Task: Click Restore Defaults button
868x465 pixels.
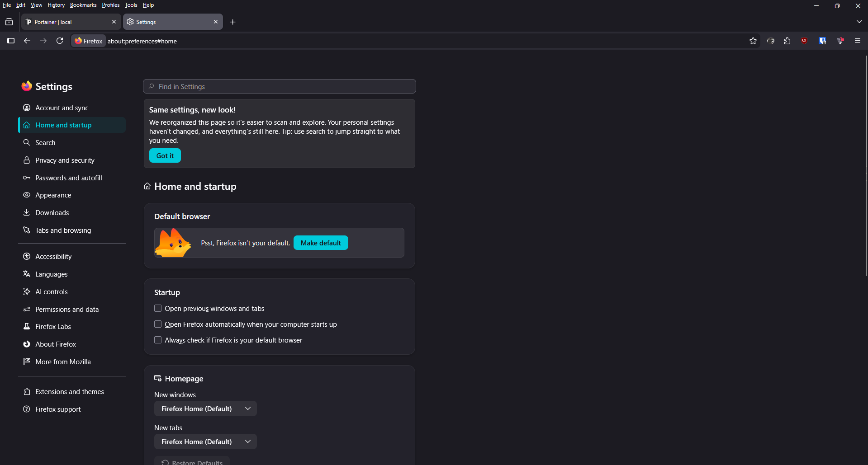Action: 192,461
